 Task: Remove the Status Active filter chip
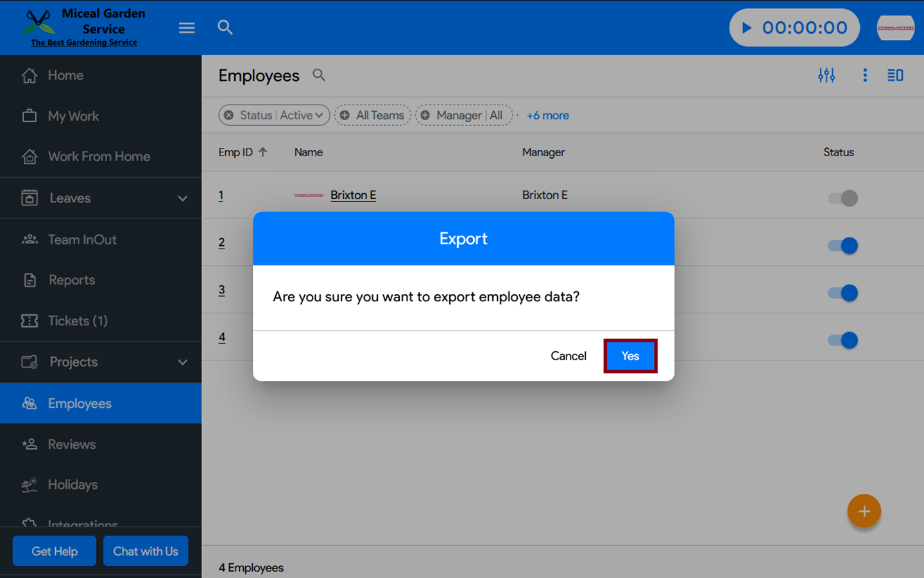[229, 116]
